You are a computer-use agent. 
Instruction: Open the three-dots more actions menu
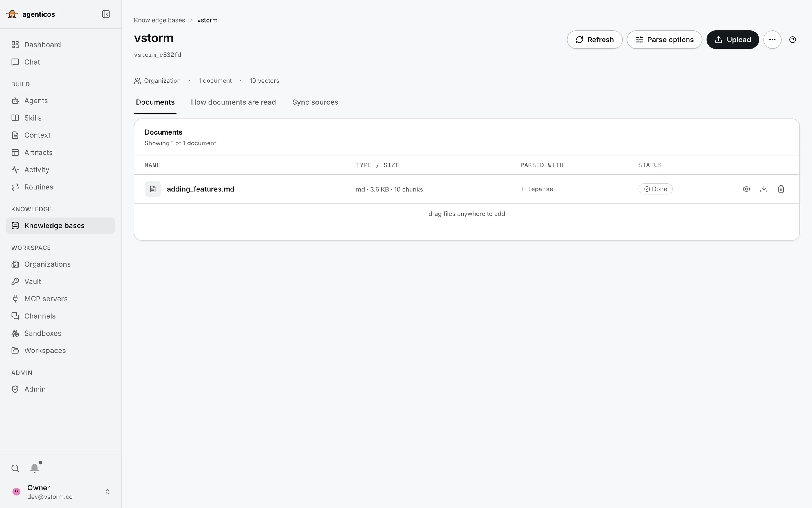click(773, 40)
